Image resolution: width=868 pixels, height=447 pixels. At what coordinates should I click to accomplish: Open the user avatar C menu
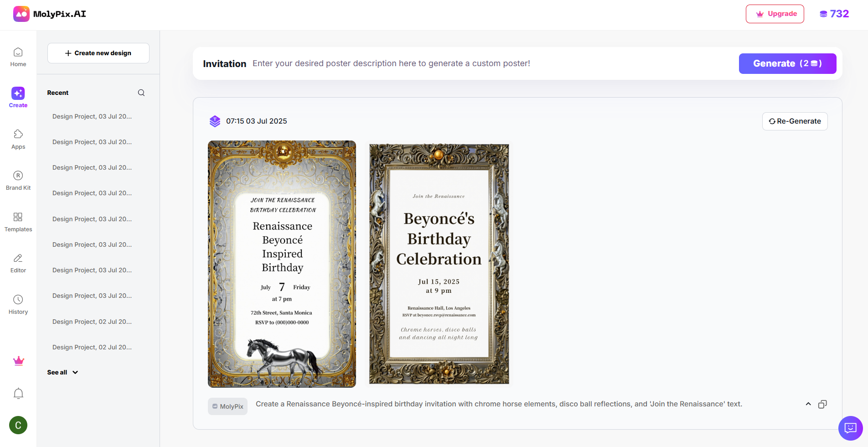pyautogui.click(x=18, y=425)
